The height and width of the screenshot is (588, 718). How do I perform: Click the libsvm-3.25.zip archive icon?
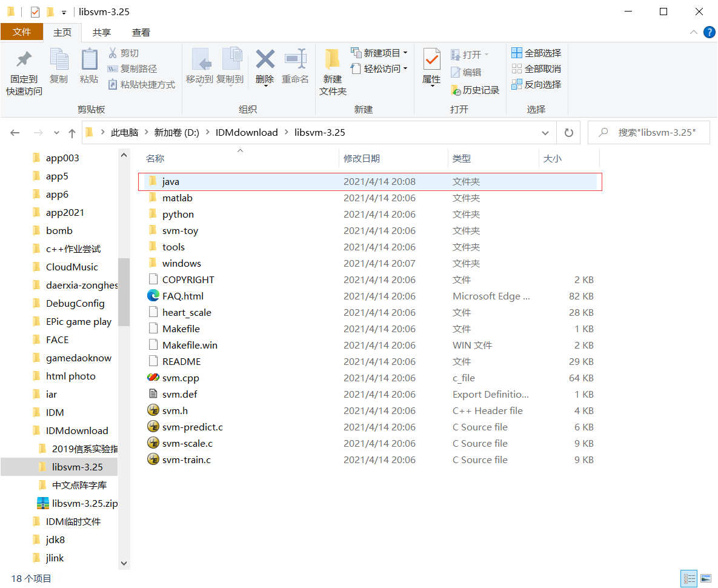42,503
